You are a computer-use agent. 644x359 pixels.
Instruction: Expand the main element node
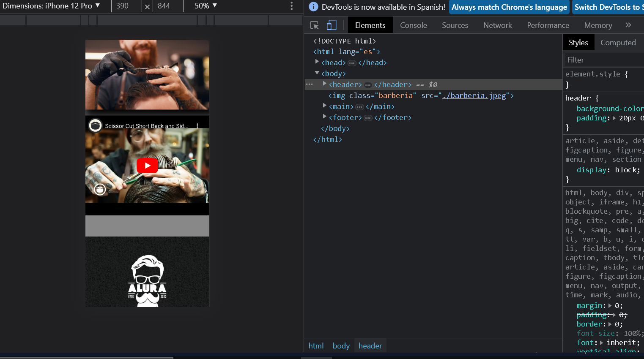[x=325, y=106]
